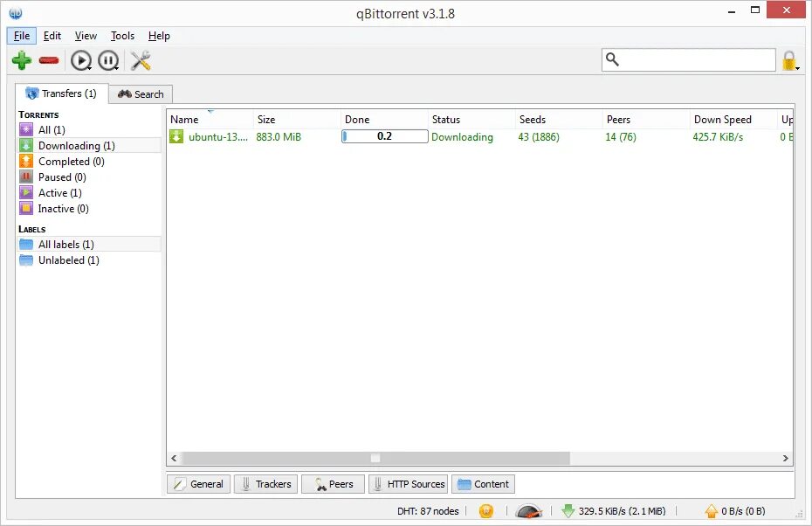Sort by Status column header
The image size is (812, 526).
point(471,119)
